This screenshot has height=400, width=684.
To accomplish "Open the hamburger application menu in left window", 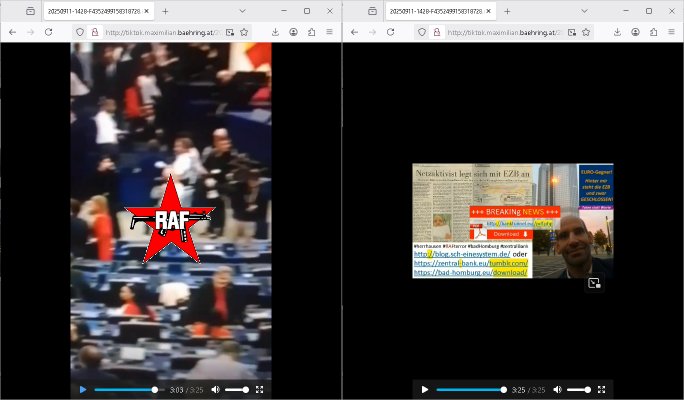I will click(x=329, y=32).
